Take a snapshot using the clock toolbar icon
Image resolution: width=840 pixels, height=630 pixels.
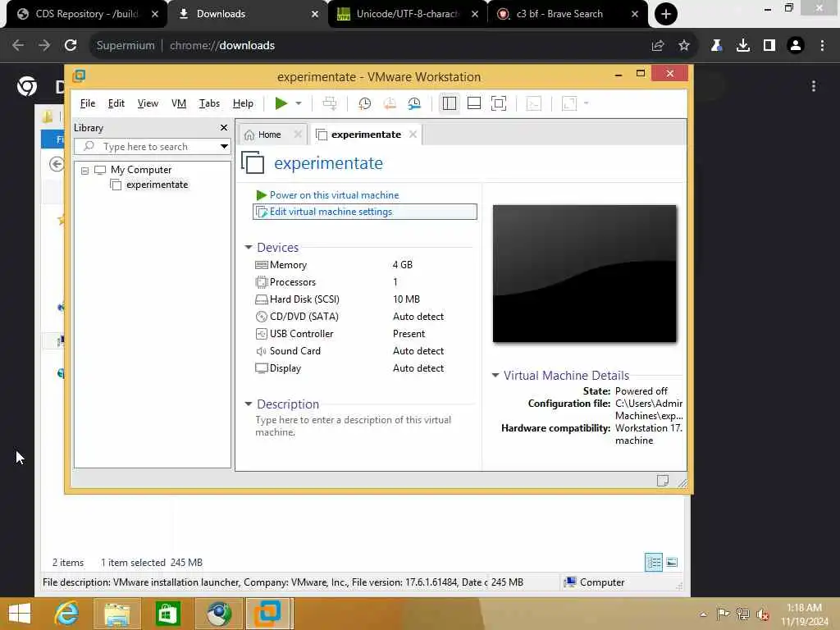point(364,103)
